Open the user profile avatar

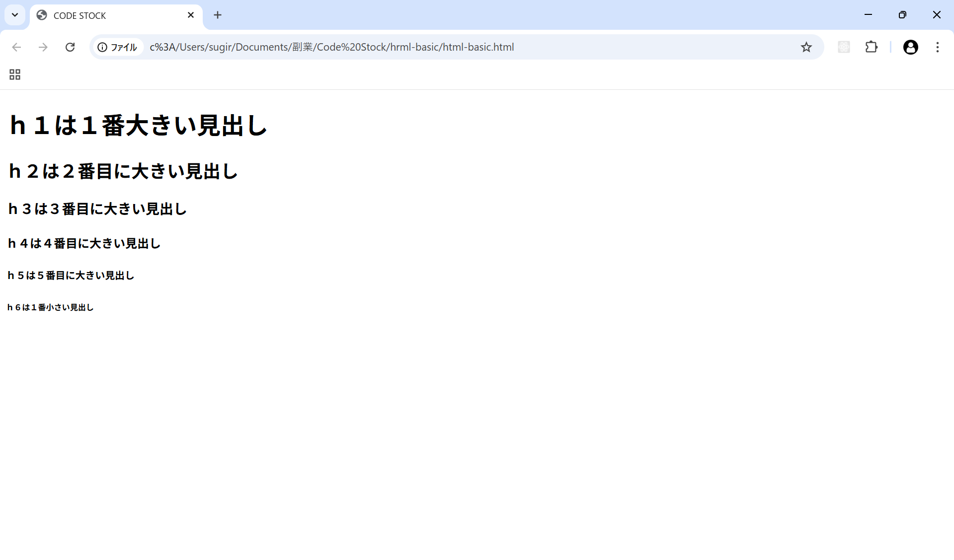click(910, 47)
